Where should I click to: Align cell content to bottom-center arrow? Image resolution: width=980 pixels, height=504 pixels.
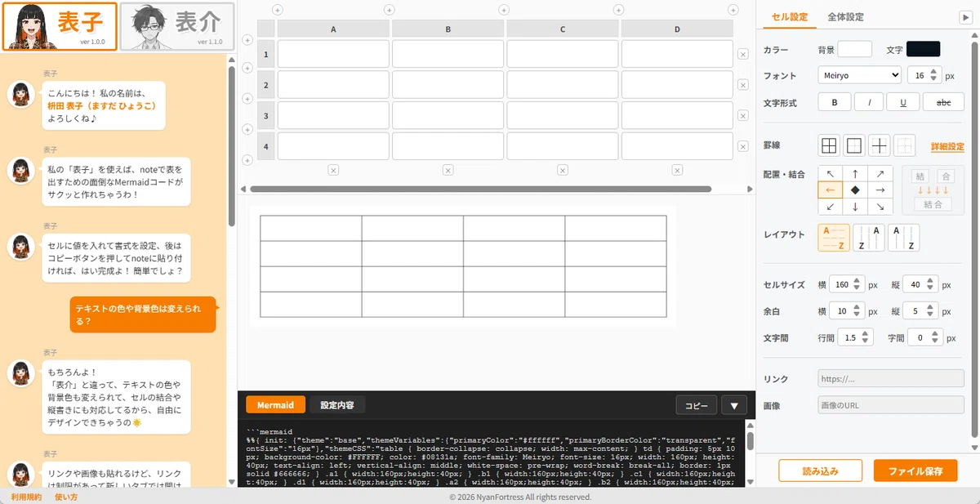click(855, 207)
